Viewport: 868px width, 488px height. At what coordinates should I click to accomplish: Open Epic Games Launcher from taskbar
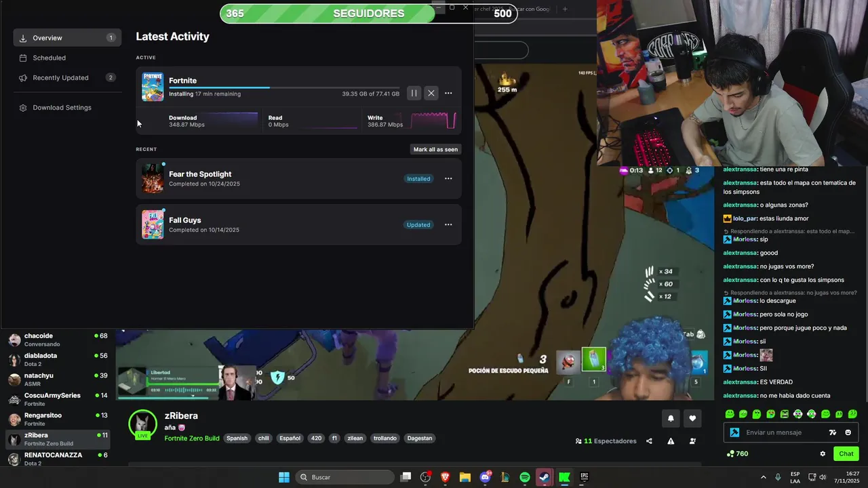coord(584,477)
